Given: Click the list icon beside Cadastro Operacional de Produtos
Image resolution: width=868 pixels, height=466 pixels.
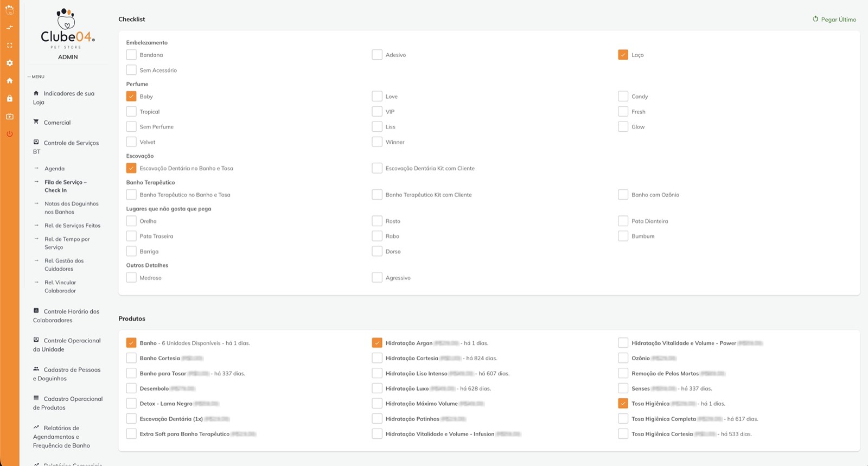Looking at the screenshot, I should tap(36, 398).
